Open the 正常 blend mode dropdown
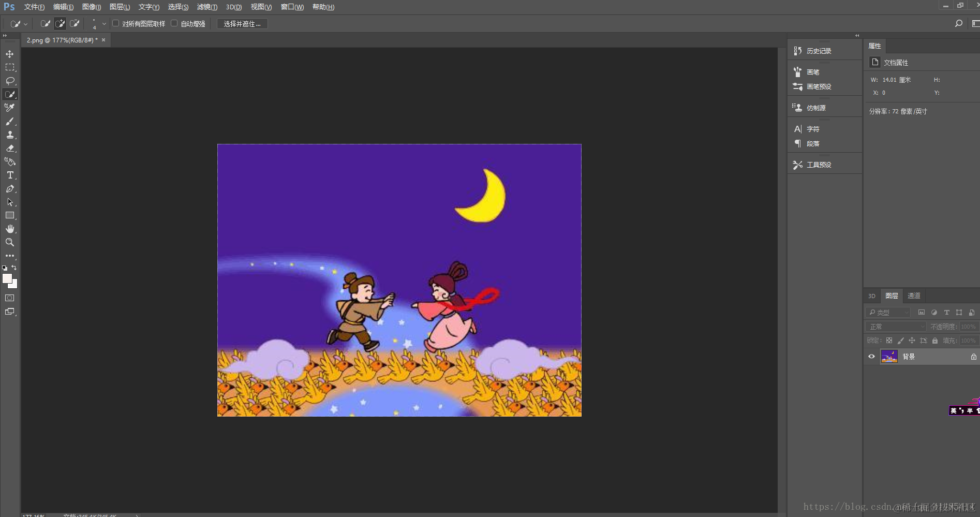Viewport: 980px width, 517px height. pyautogui.click(x=896, y=327)
